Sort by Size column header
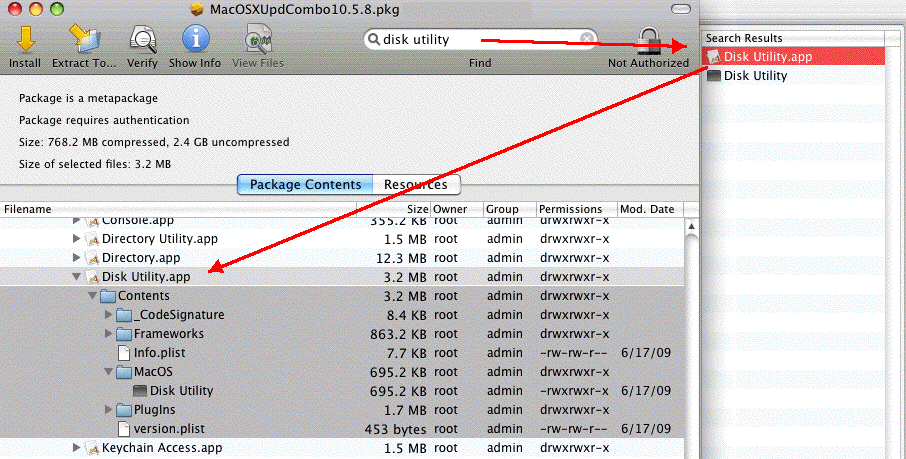906x459 pixels. tap(393, 209)
